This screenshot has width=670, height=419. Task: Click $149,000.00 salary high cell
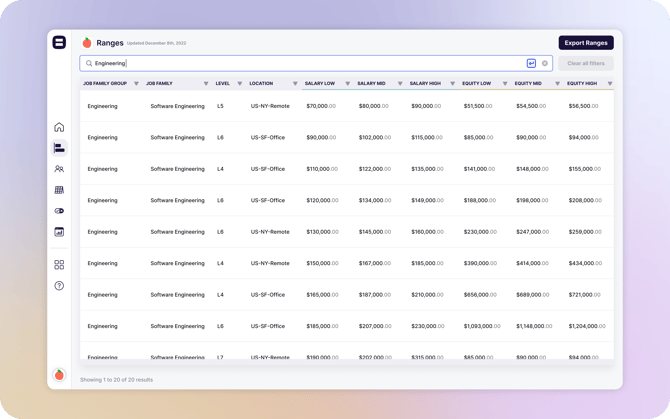pyautogui.click(x=428, y=200)
